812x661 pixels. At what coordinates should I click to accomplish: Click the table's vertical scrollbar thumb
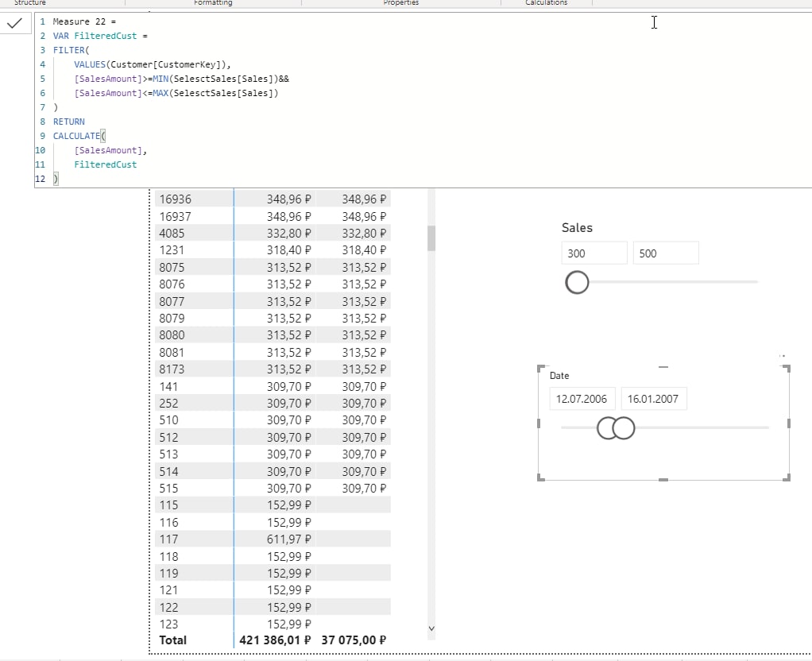431,238
